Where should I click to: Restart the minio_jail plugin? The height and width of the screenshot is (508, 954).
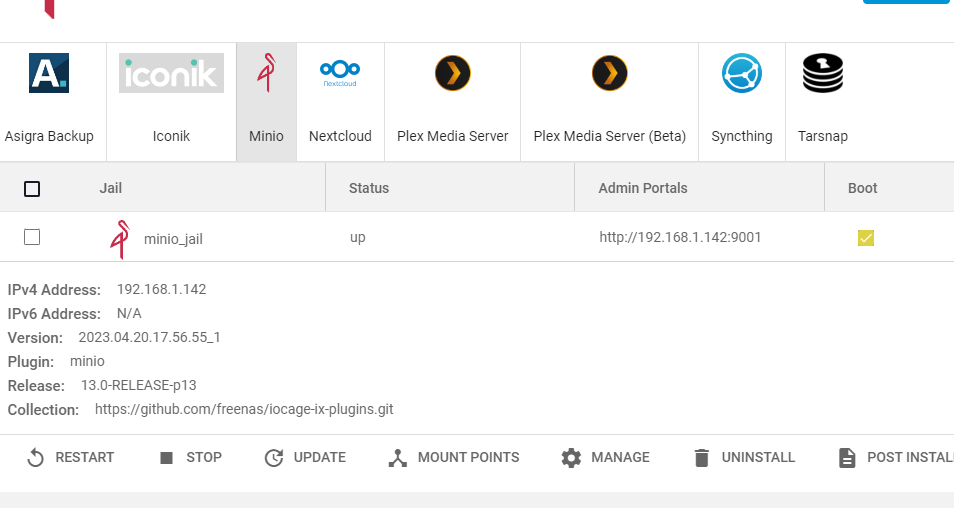[x=71, y=458]
